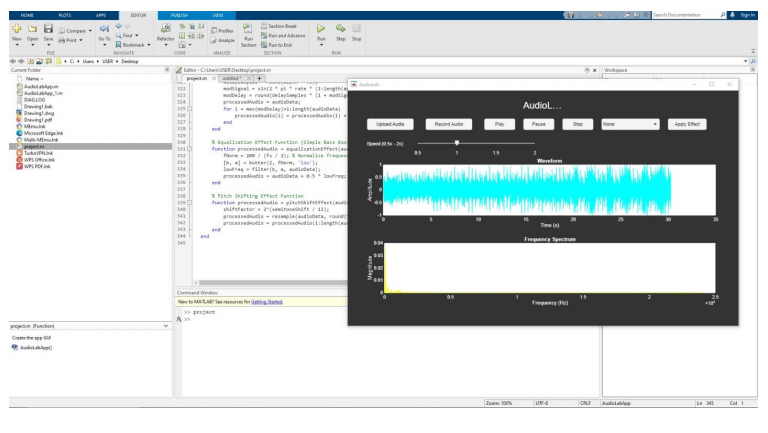This screenshot has width=768, height=433.
Task: Click the playback Speed slider handle
Action: (x=457, y=143)
